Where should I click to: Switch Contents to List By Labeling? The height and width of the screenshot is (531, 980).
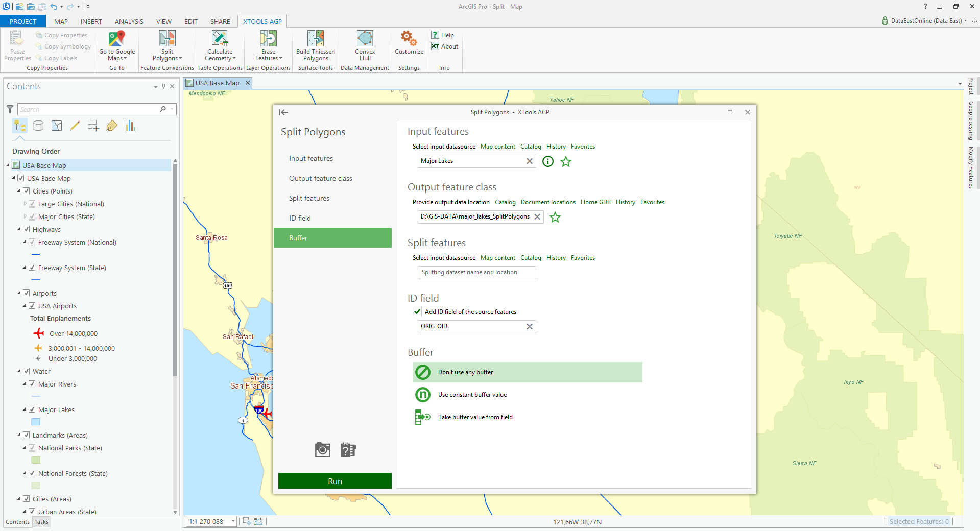[x=112, y=126]
